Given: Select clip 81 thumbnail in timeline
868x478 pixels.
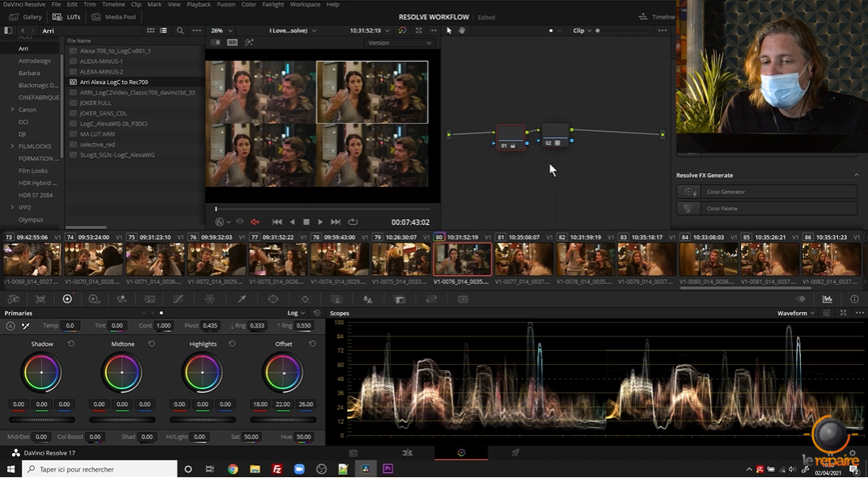Looking at the screenshot, I should pyautogui.click(x=523, y=260).
